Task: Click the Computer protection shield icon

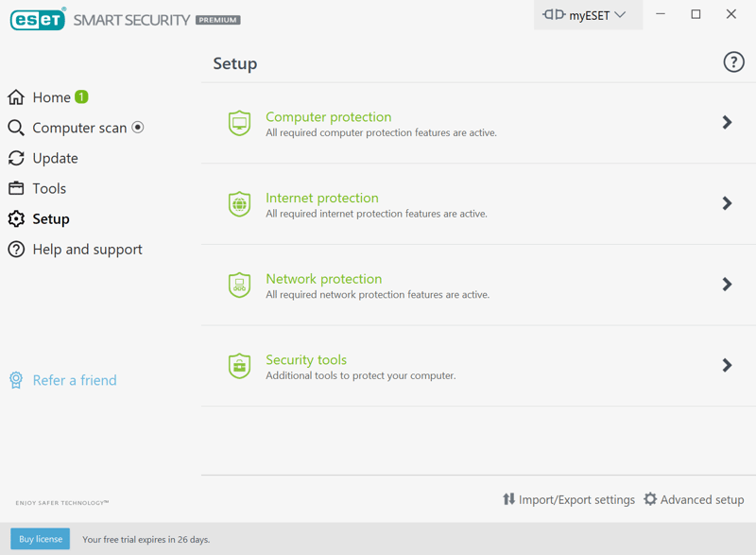Action: (x=240, y=123)
